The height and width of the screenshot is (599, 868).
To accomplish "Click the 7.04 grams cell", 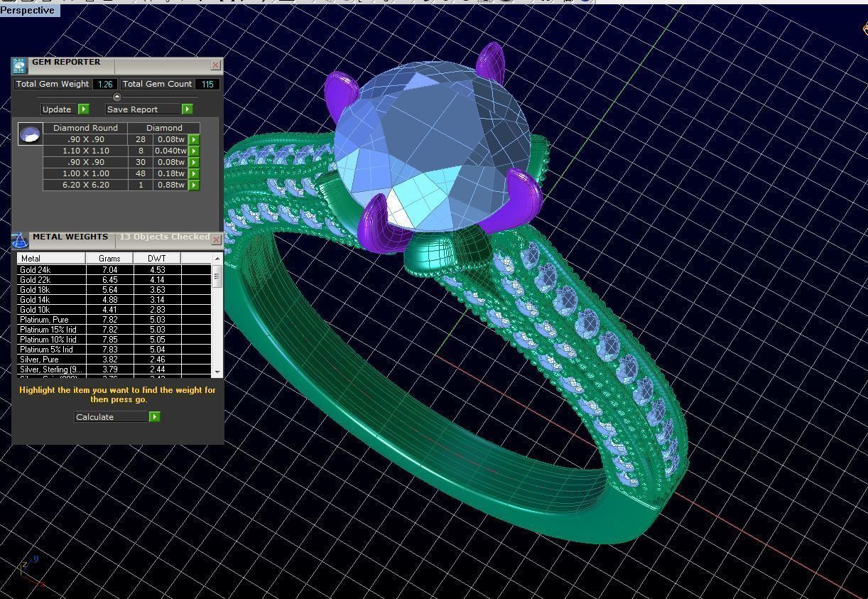I will click(109, 270).
